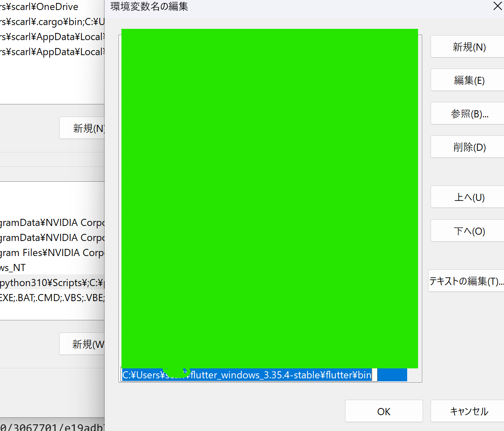Select the python310¥Scripts row in system variables
504x431 pixels.
coord(52,282)
